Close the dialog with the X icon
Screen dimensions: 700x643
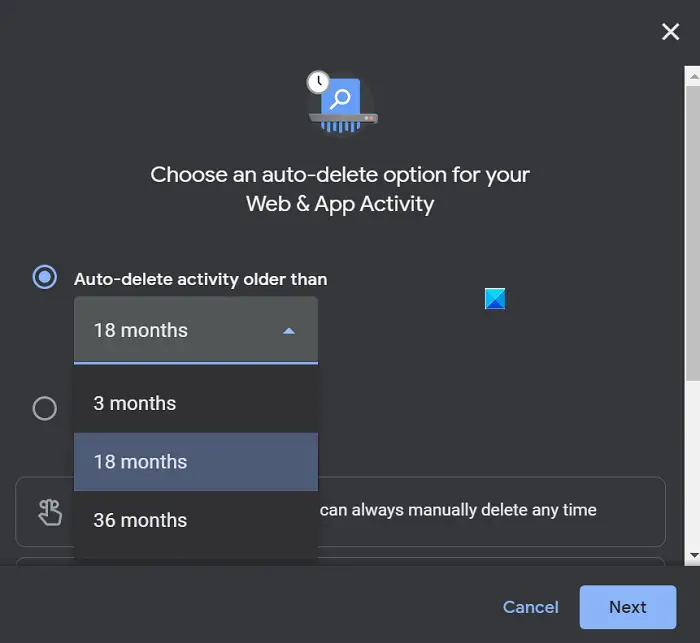(x=670, y=32)
